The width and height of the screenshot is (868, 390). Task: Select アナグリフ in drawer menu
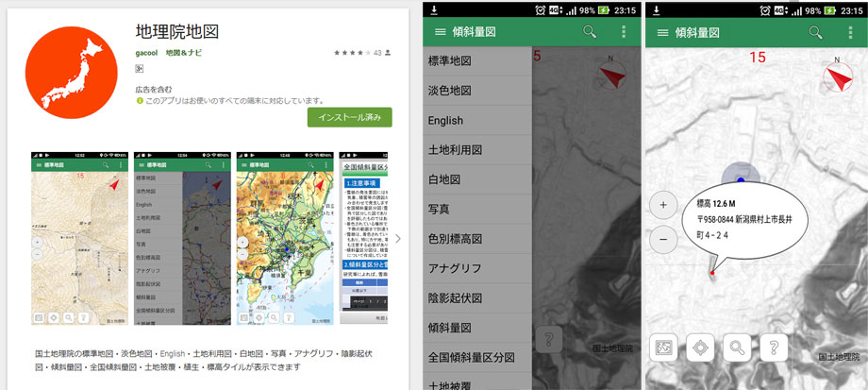click(x=477, y=268)
